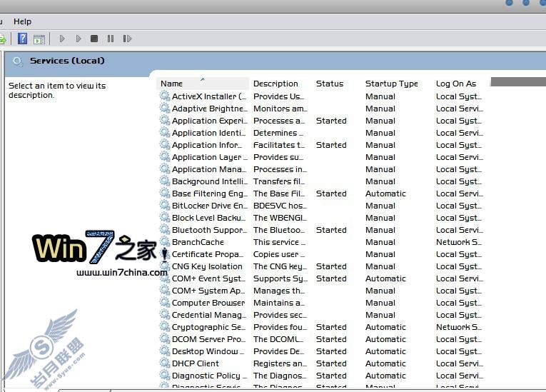Select the Base Filtering Engine service name

click(x=209, y=194)
